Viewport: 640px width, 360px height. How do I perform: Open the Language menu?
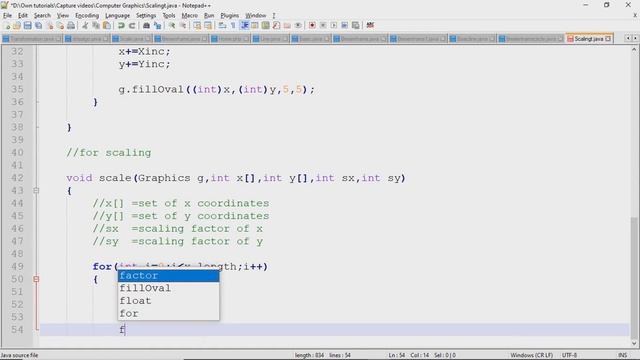click(x=118, y=16)
